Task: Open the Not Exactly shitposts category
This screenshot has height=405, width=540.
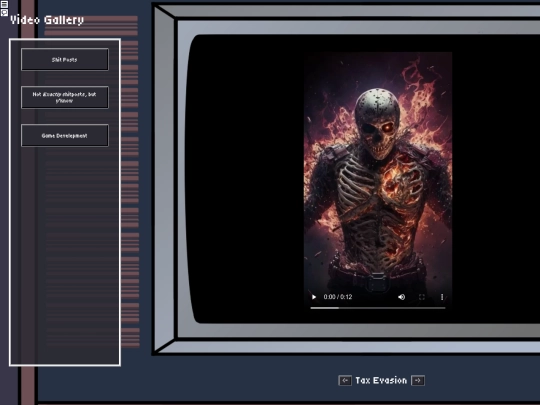Action: (x=65, y=97)
